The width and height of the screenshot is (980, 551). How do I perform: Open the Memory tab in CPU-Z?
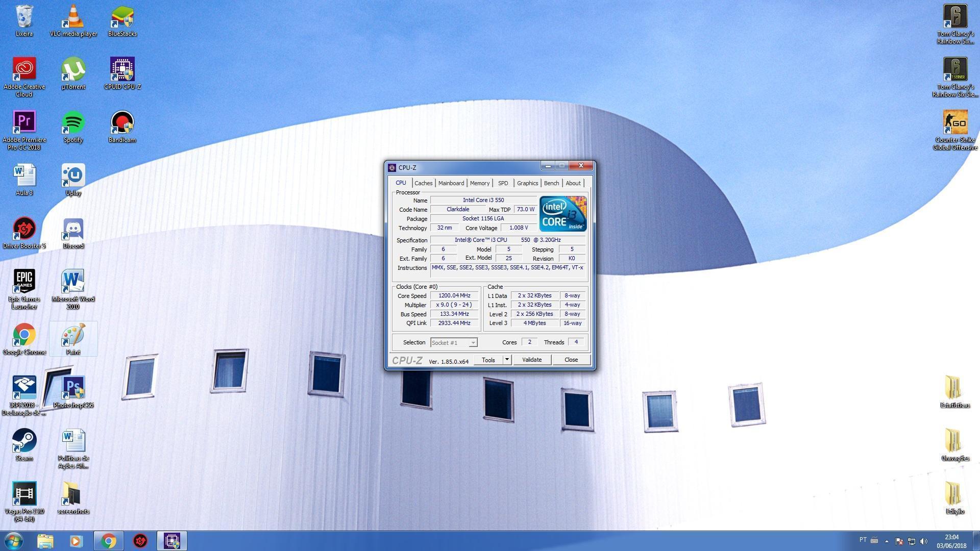tap(479, 183)
